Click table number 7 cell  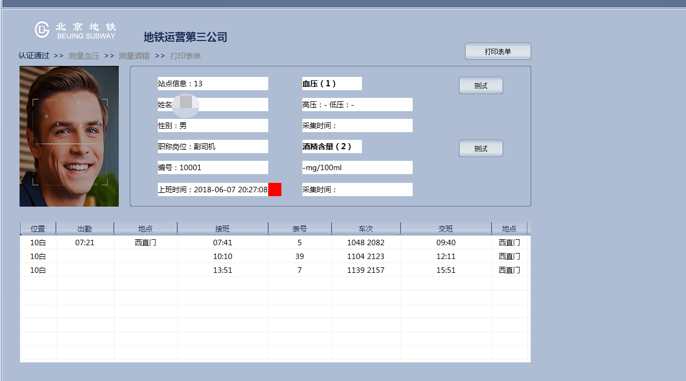(300, 270)
